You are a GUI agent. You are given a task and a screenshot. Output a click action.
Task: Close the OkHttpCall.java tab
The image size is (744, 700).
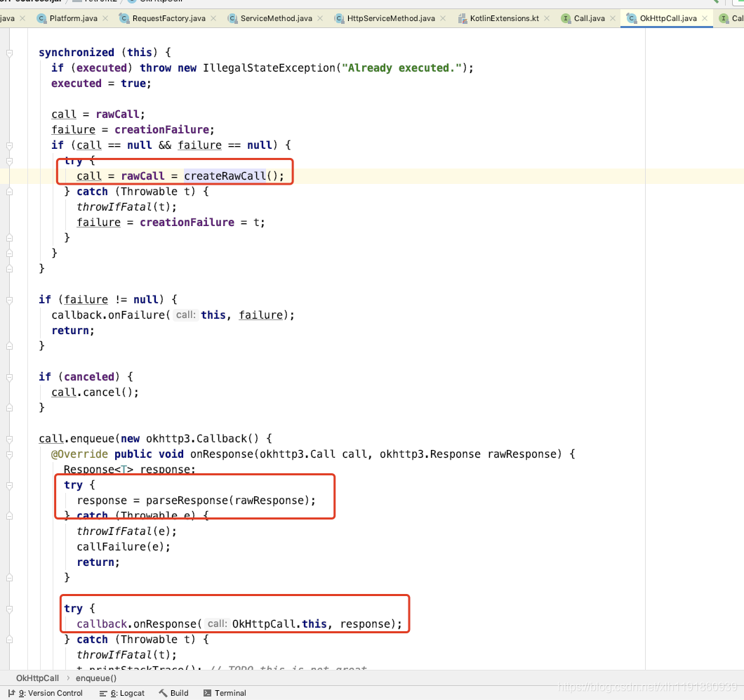click(705, 18)
